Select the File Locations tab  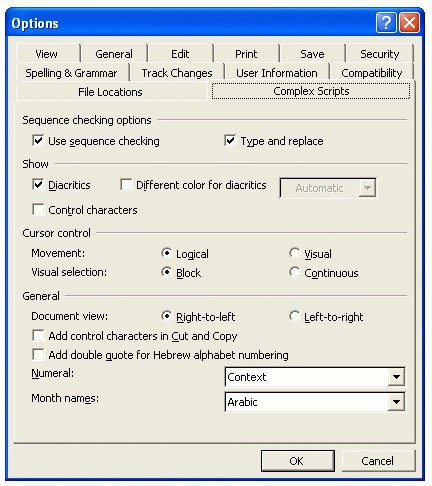(x=110, y=92)
